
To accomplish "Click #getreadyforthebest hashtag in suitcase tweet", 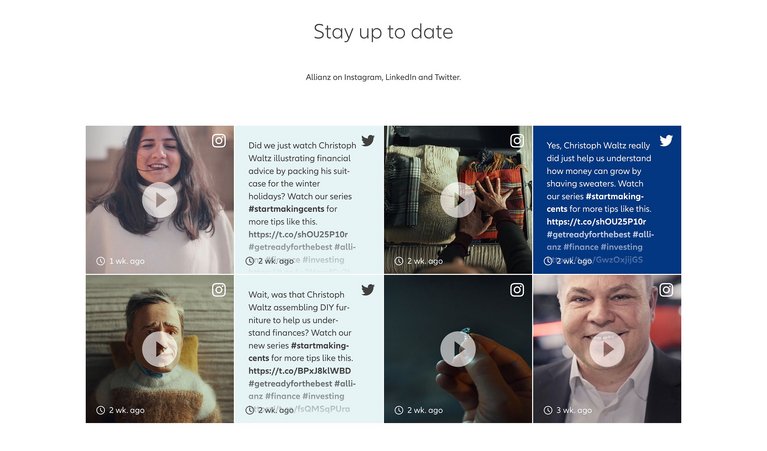I will click(x=290, y=247).
